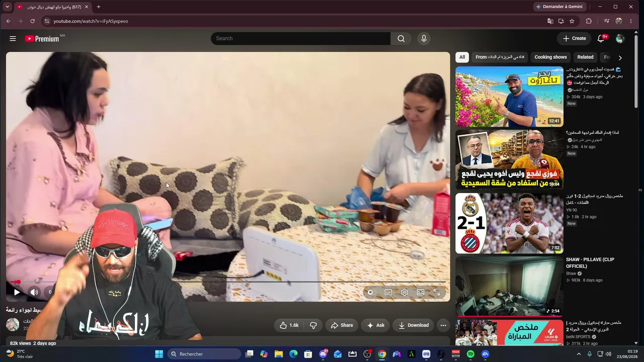
Task: Click the page vertical scrollbar
Action: (636, 70)
